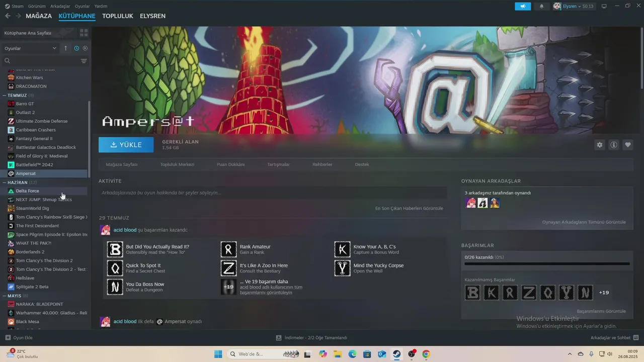The height and width of the screenshot is (362, 644).
Task: Click first friend avatar in Oynayan Arkadaşlar
Action: pyautogui.click(x=471, y=203)
